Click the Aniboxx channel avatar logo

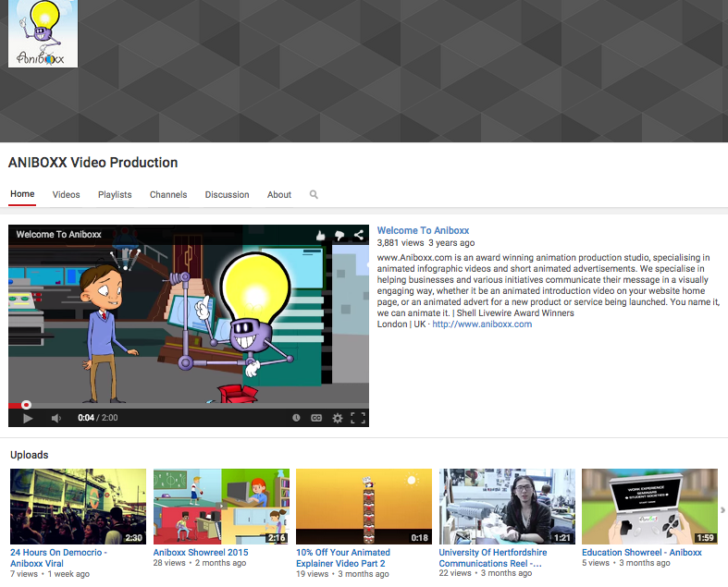pos(43,33)
